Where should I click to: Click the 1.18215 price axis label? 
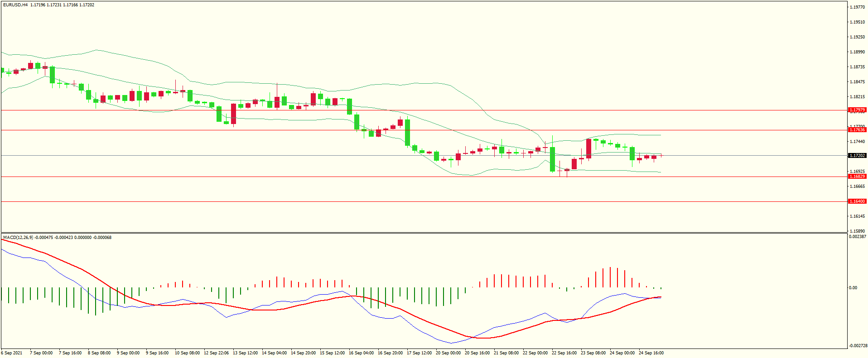point(857,97)
